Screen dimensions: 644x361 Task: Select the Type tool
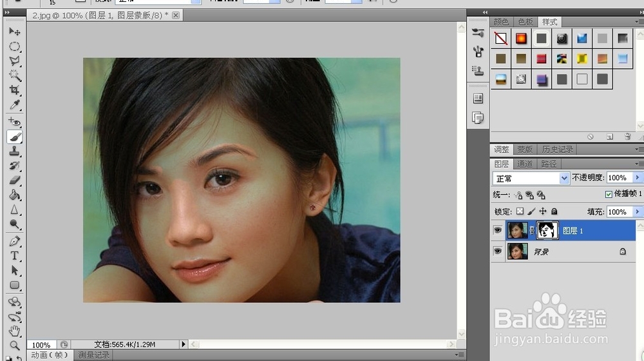[x=14, y=256]
